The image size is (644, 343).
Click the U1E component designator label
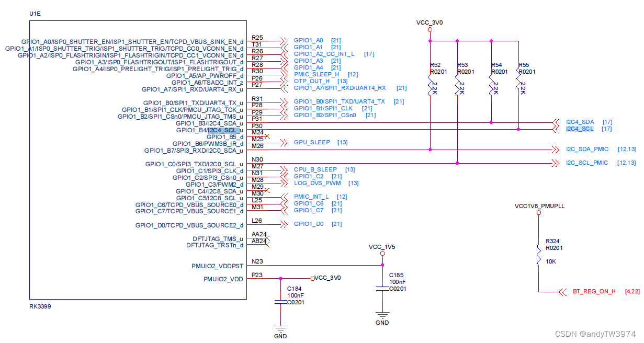[x=35, y=14]
